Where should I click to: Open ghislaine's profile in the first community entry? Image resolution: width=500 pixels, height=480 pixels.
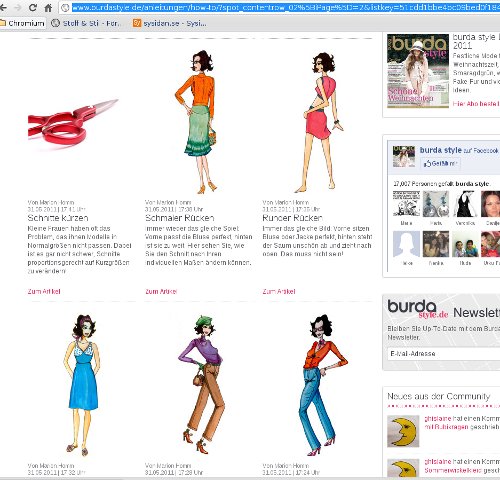pos(438,418)
